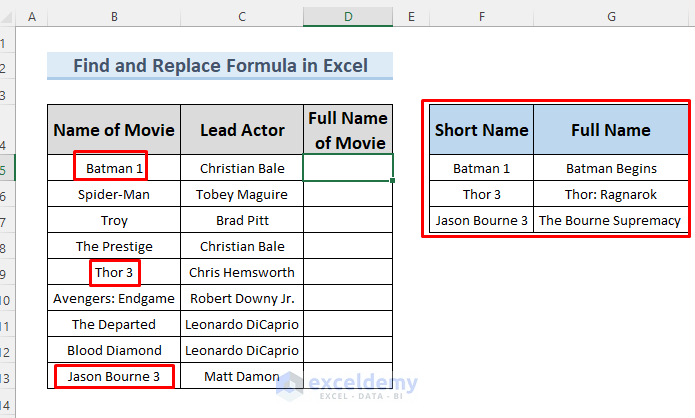Click the 'Matt Damon' cell
The height and width of the screenshot is (418, 695).
coord(242,376)
